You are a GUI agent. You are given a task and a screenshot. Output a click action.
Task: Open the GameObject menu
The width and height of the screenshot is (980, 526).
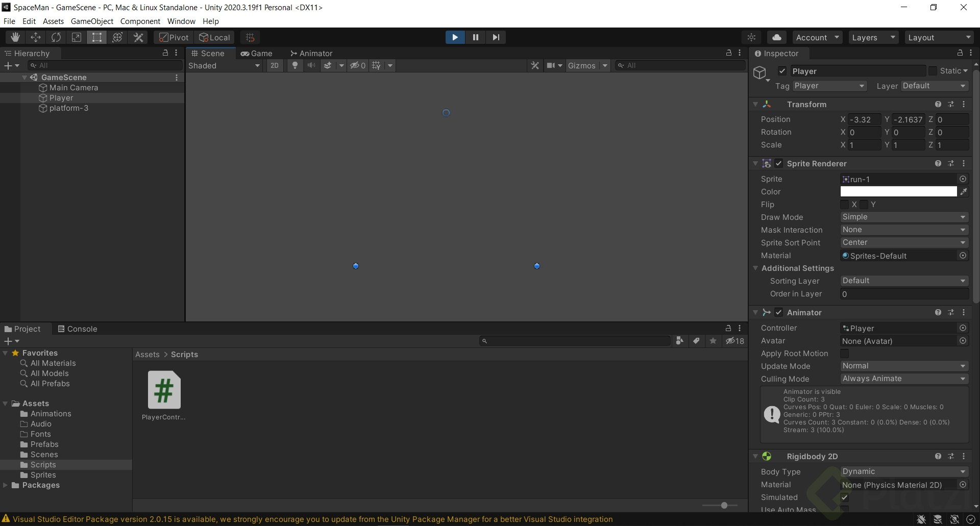coord(92,21)
